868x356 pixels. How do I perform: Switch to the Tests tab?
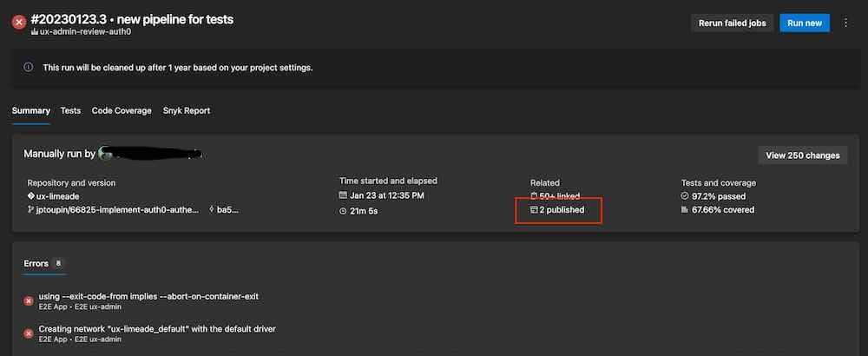pyautogui.click(x=70, y=111)
